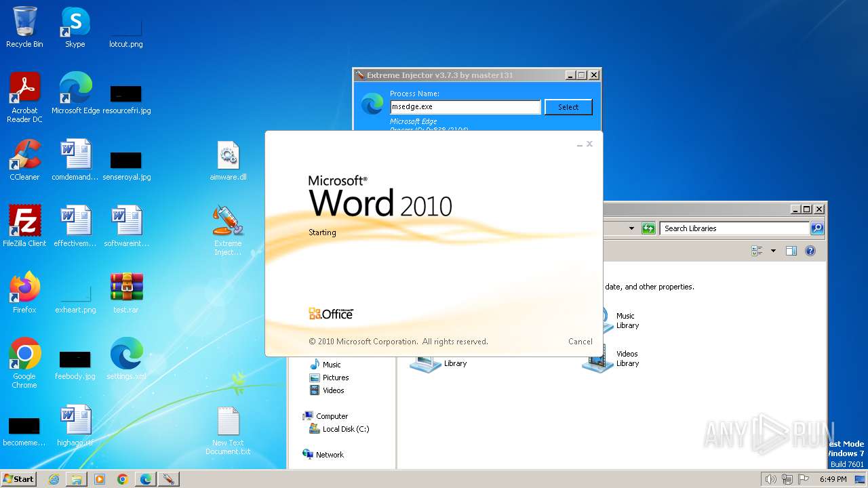Select the aimware.dll file icon
Image resolution: width=868 pixels, height=488 pixels.
coord(228,160)
